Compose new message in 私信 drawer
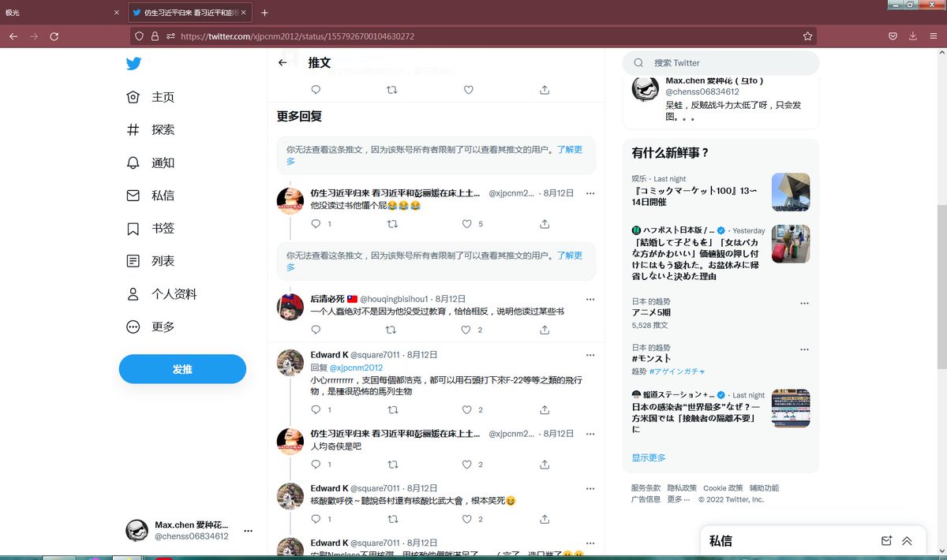947x560 pixels. [x=886, y=541]
